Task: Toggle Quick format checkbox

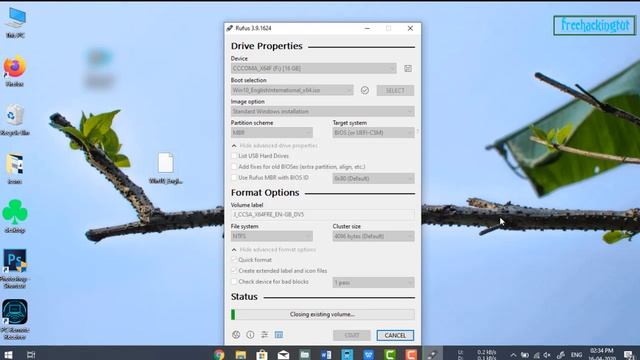Action: point(234,260)
